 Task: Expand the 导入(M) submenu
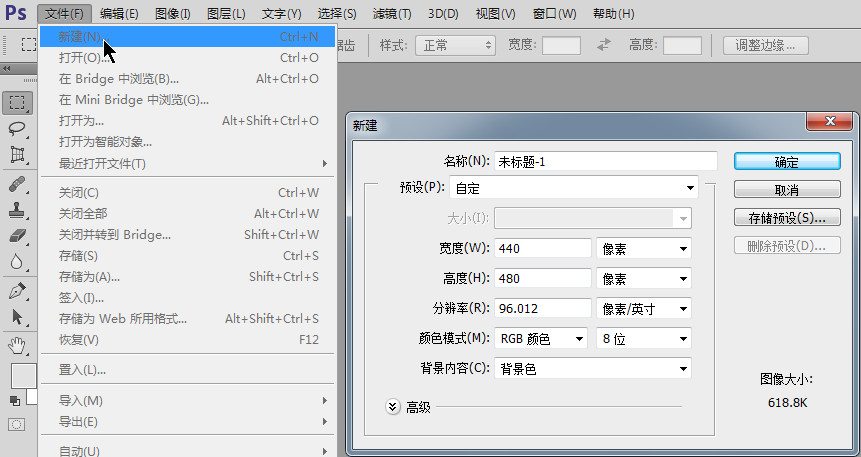(187, 401)
